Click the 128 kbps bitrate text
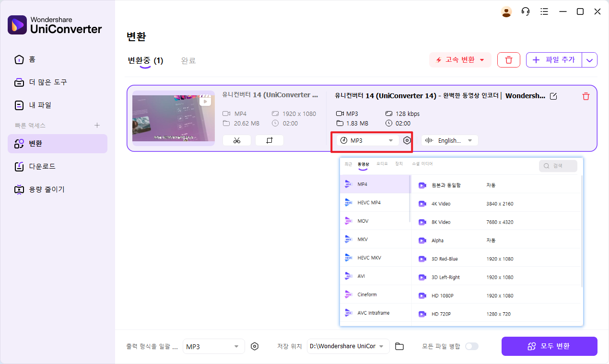 [x=408, y=114]
